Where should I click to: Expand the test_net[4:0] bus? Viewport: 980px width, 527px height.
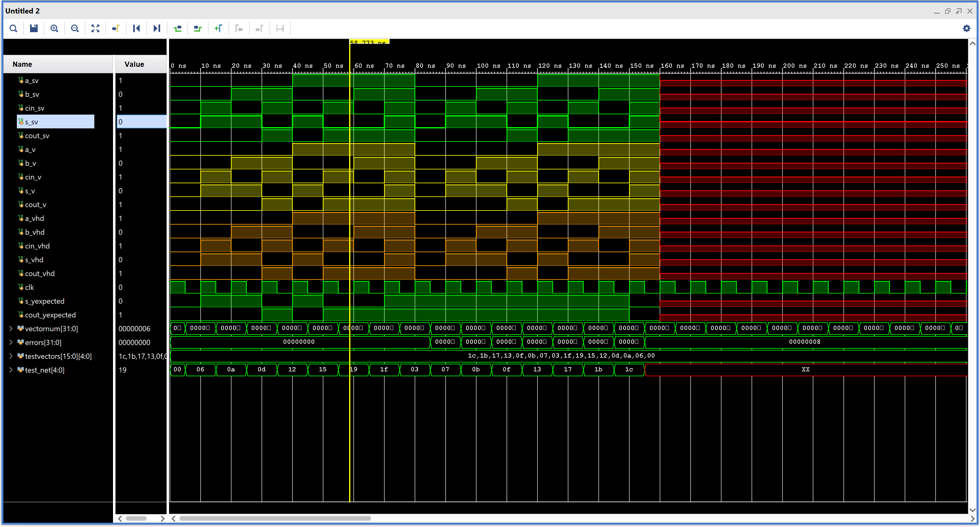(11, 370)
